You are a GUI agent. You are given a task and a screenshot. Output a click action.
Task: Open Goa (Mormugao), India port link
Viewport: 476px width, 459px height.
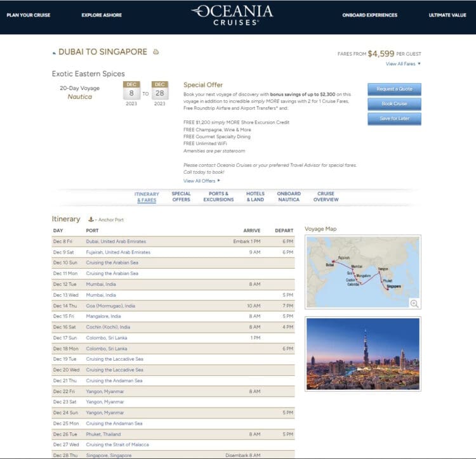tap(110, 306)
